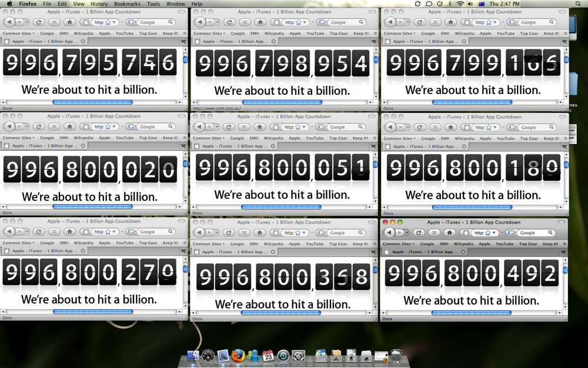Click Stop button in 996,800,492 window
Image resolution: width=588 pixels, height=368 pixels.
435,233
